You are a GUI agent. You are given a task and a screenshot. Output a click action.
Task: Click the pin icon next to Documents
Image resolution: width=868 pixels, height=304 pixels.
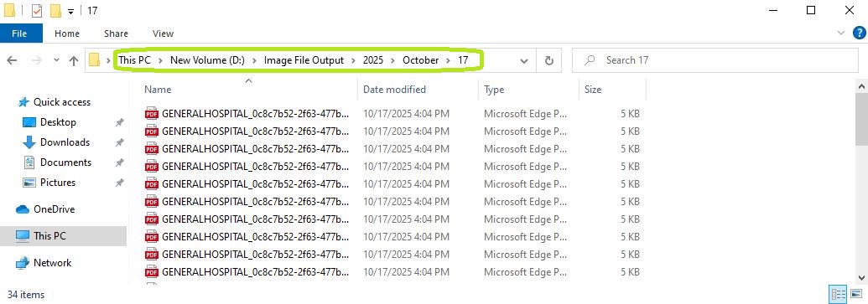pos(119,162)
